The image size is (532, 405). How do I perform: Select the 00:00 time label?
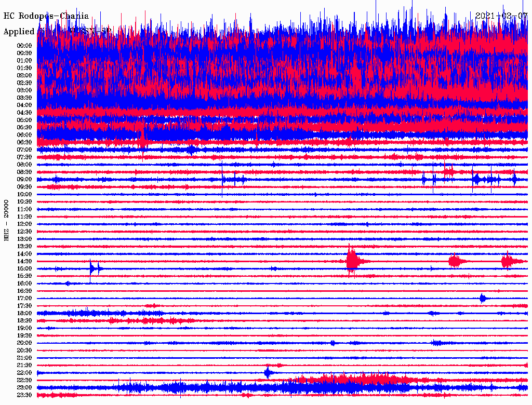click(24, 46)
